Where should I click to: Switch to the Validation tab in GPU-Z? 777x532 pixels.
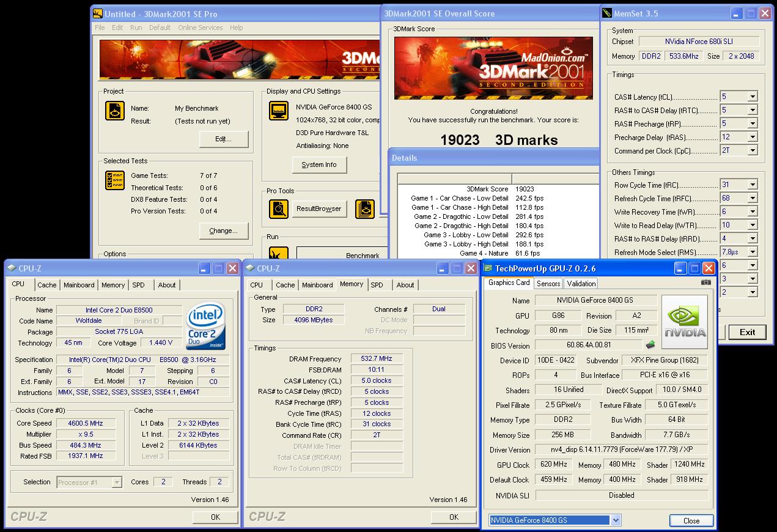pyautogui.click(x=581, y=284)
